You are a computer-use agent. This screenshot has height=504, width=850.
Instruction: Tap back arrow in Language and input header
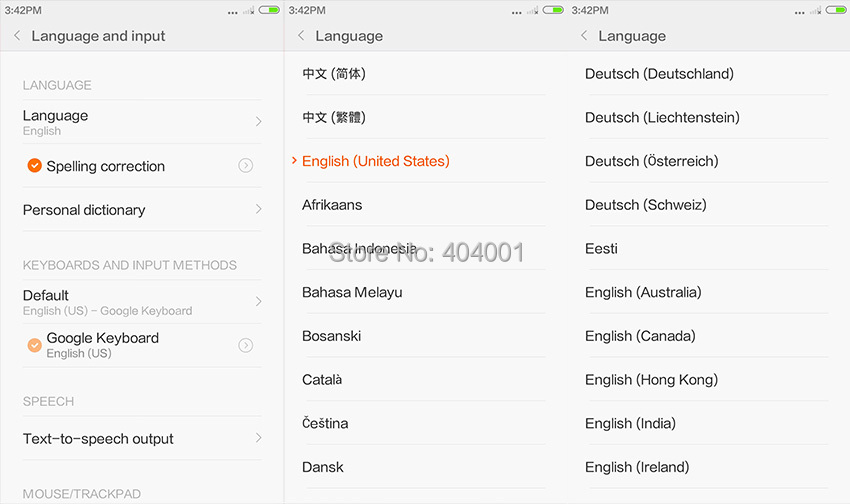[17, 36]
